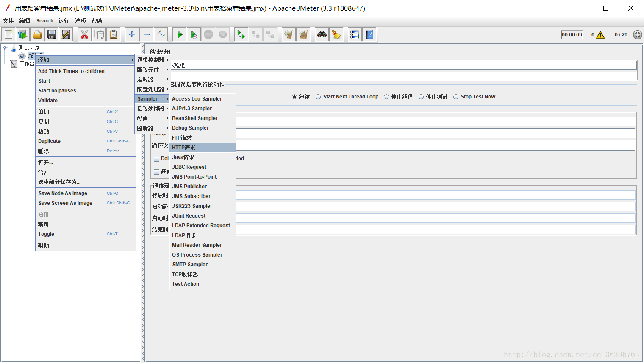Toggle the 调度器 scheduler checkbox
Screen dimensions: 644x363
[156, 172]
